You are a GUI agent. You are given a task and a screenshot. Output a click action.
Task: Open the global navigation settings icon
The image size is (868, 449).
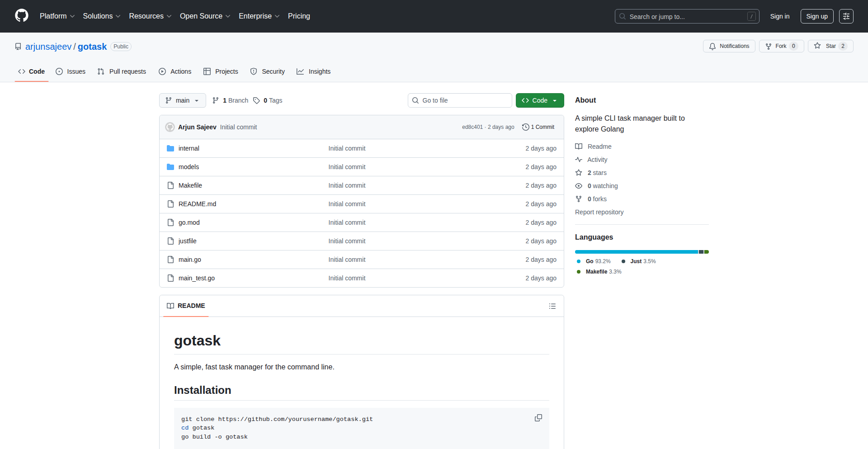[846, 16]
